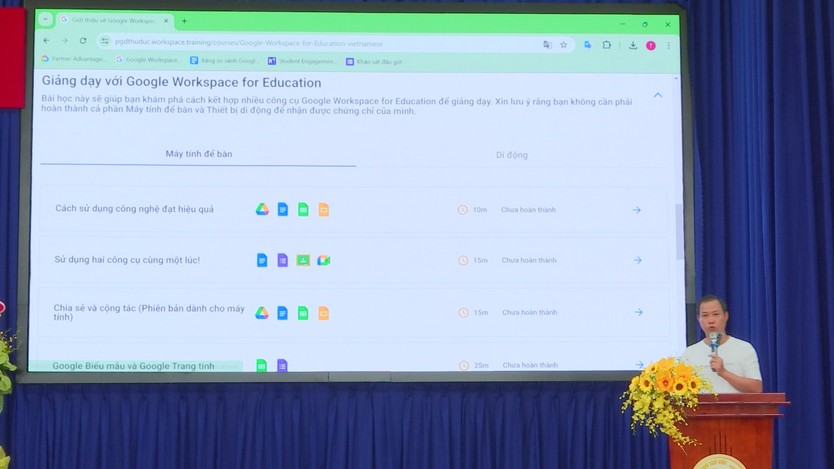Click Forms icon in Sử dụng hai công cụ row
This screenshot has width=834, height=469.
click(x=282, y=260)
